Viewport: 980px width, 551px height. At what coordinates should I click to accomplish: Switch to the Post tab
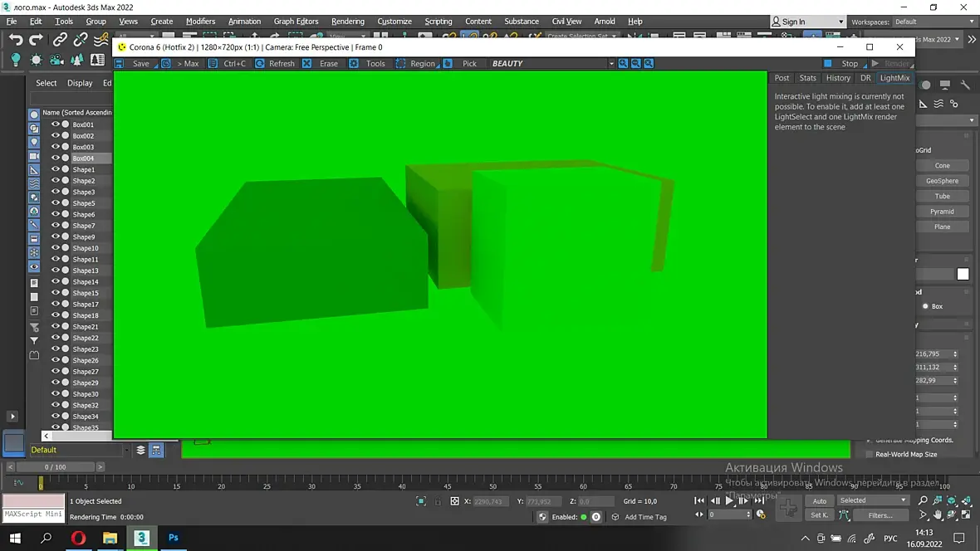(782, 78)
